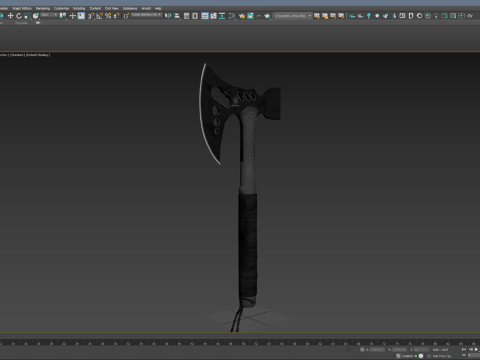Open Material Editor icon
480x360 pixels.
coord(232,16)
